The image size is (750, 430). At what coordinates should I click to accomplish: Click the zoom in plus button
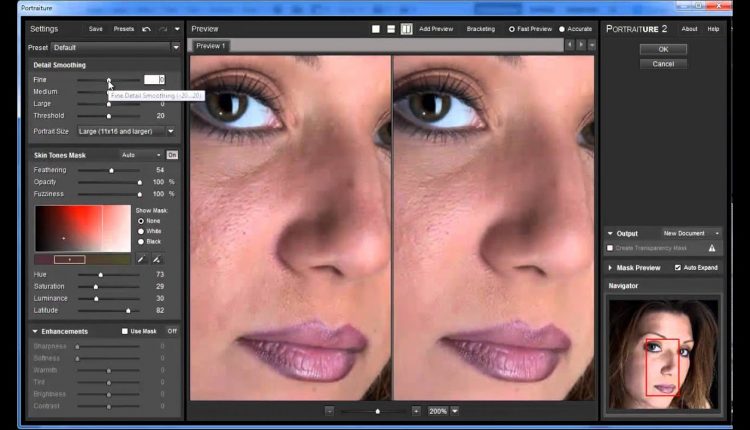click(x=416, y=410)
